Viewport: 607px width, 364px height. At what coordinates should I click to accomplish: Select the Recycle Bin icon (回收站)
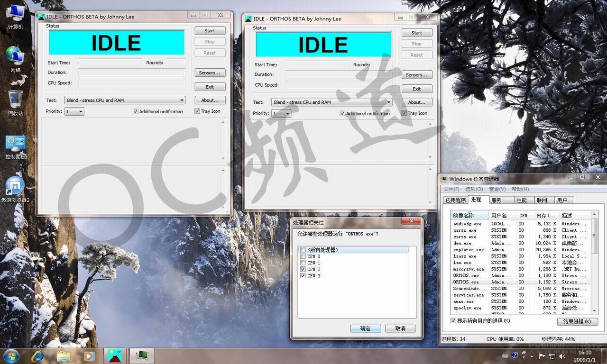click(15, 103)
